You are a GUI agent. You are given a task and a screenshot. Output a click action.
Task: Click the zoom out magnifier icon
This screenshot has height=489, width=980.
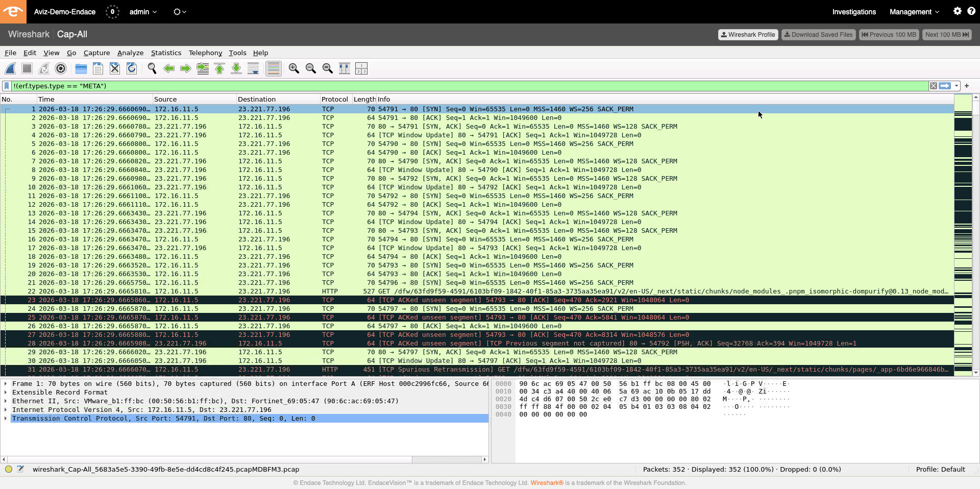[x=311, y=68]
